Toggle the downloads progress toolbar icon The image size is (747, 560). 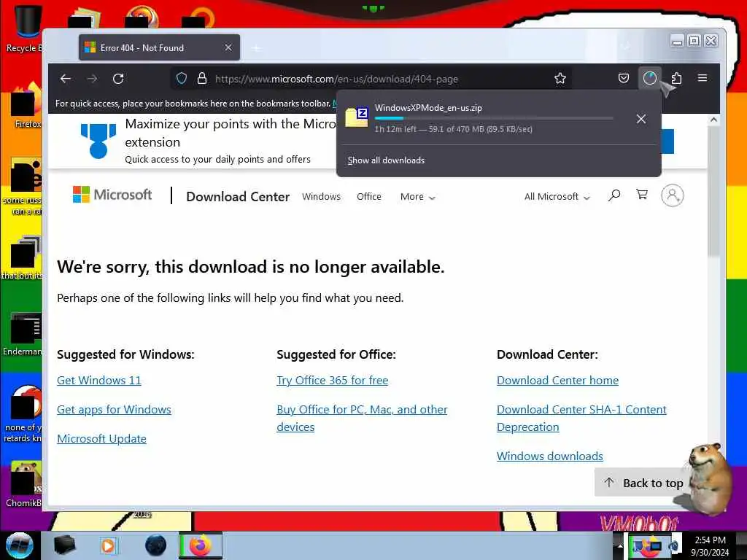[x=650, y=78]
